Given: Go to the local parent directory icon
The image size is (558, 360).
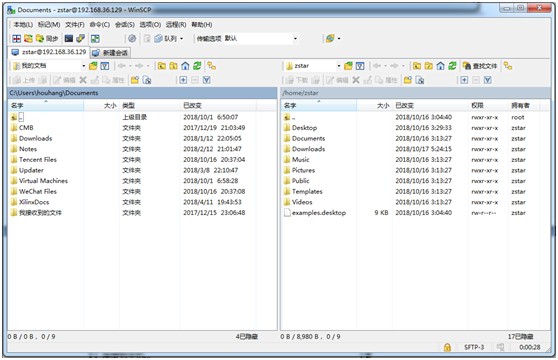Looking at the screenshot, I should pyautogui.click(x=162, y=66).
